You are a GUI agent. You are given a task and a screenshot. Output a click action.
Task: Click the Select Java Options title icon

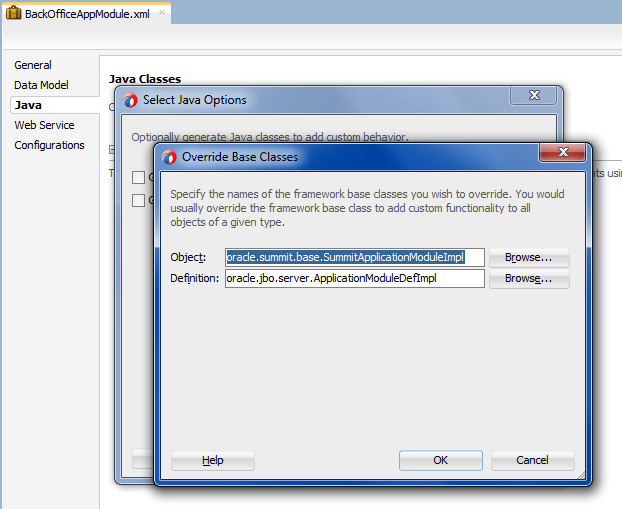pos(130,100)
